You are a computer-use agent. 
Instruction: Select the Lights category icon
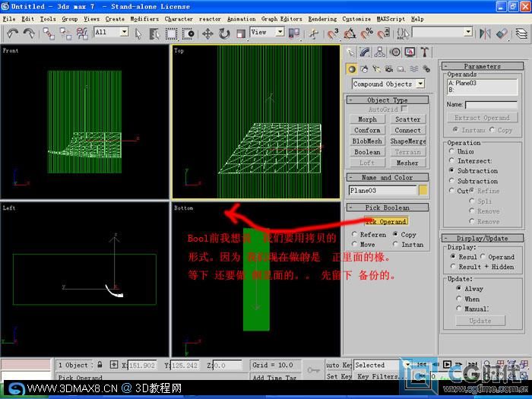(x=377, y=69)
